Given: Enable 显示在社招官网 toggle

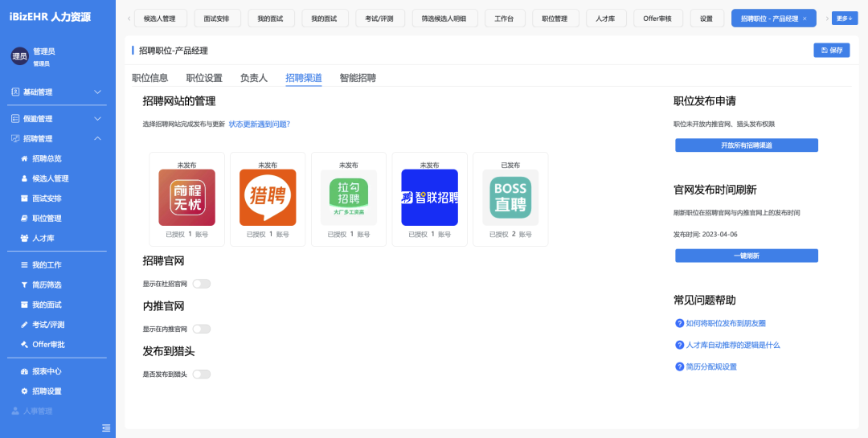Looking at the screenshot, I should click(x=201, y=284).
